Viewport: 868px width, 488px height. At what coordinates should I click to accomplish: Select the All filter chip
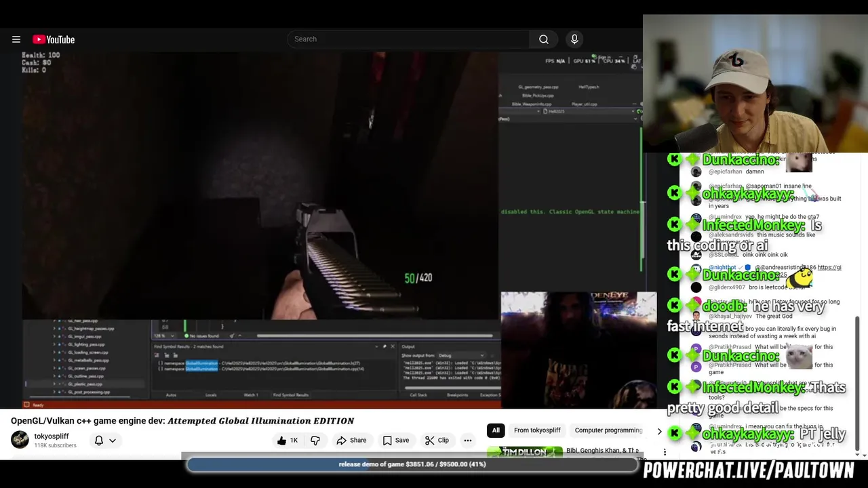496,430
